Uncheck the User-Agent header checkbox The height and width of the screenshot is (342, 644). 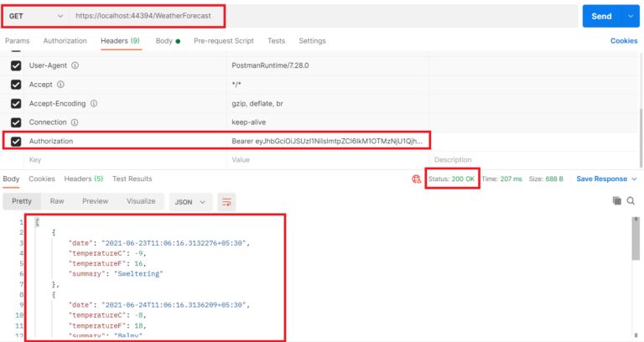(16, 65)
